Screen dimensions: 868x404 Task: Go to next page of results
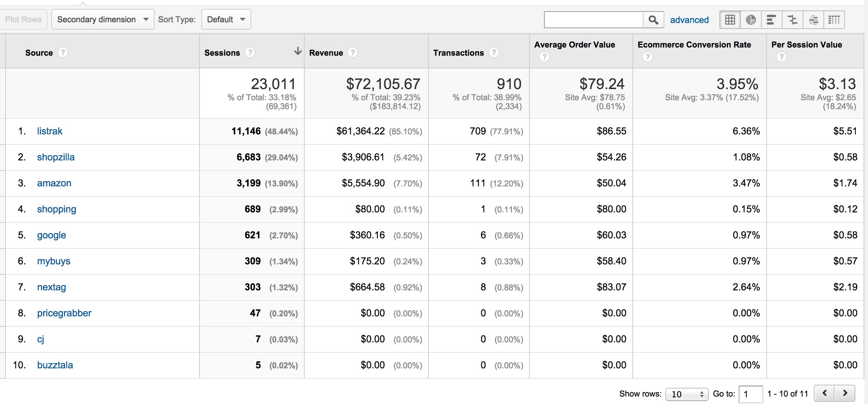pos(845,393)
